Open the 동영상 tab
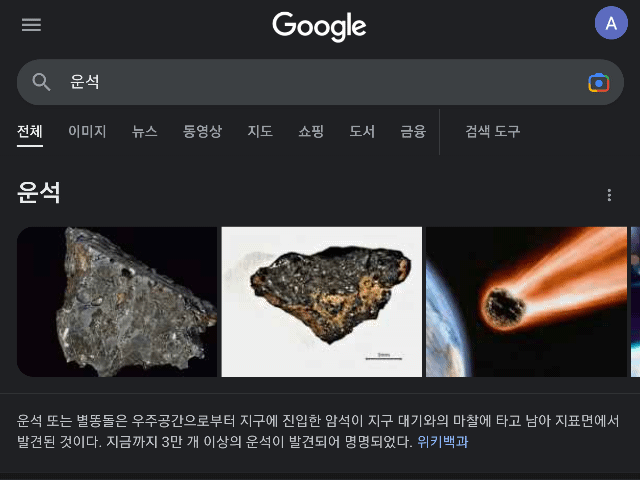The height and width of the screenshot is (480, 640). point(202,131)
